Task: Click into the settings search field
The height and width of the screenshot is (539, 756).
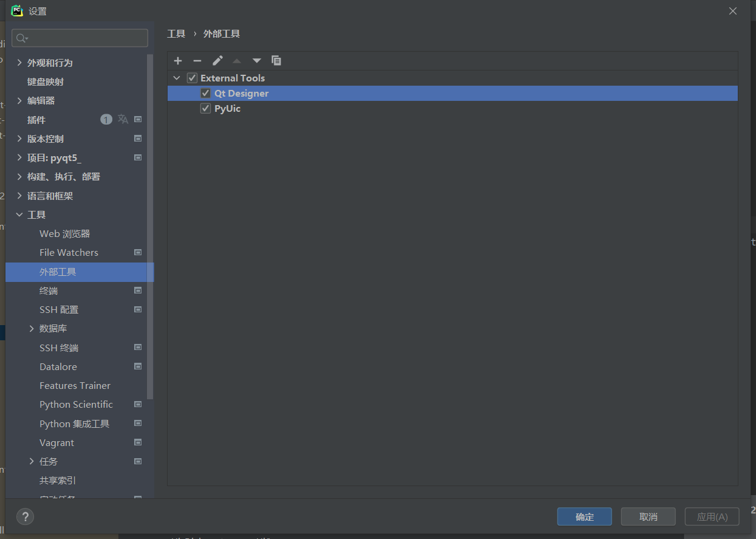Action: coord(85,38)
